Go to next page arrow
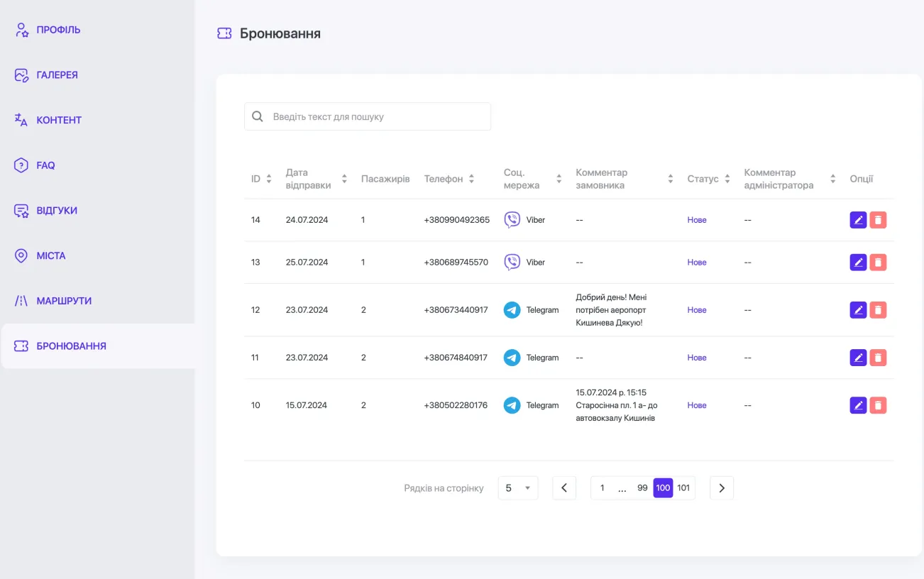Screen dimensions: 924x579 (x=722, y=487)
